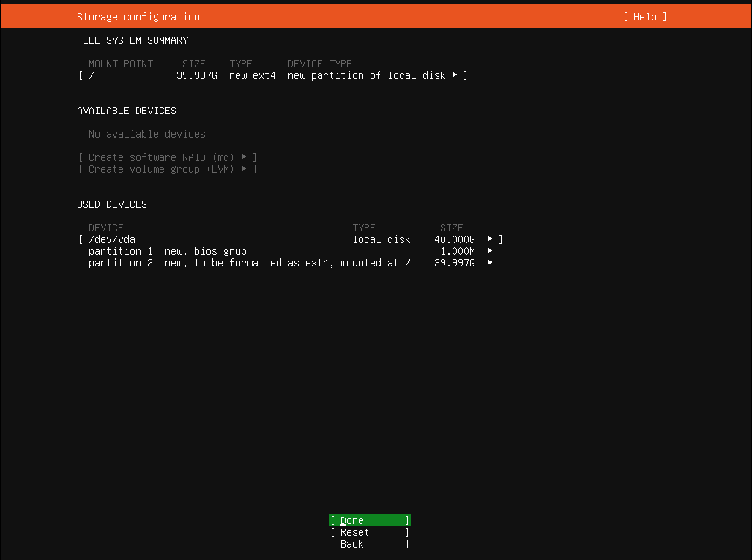Select the Done button
This screenshot has width=752, height=560.
369,520
